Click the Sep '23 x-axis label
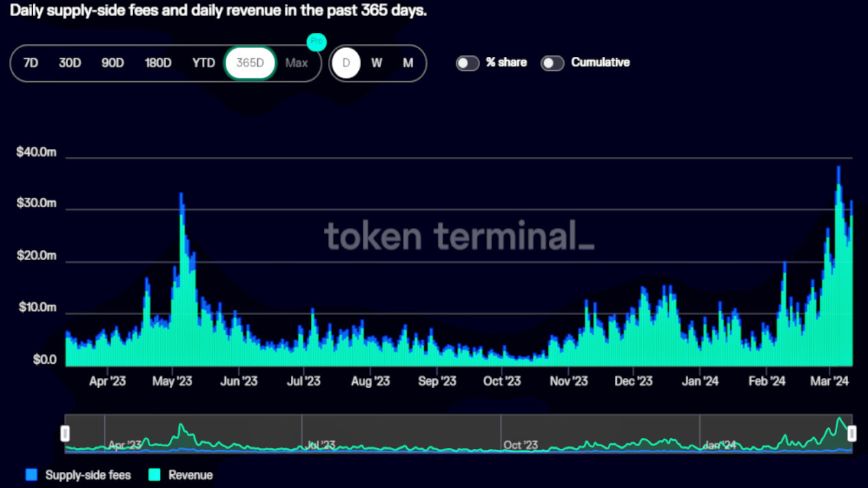 pyautogui.click(x=437, y=381)
